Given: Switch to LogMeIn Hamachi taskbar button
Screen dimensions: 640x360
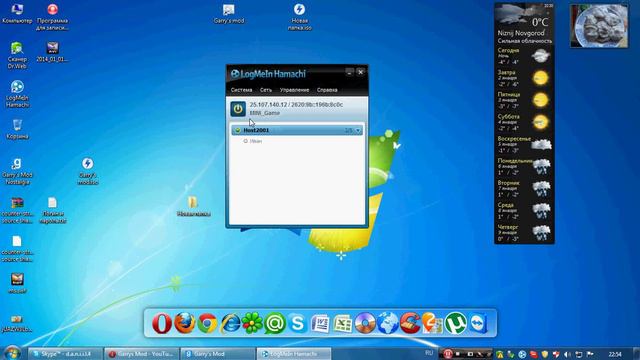Looking at the screenshot, I should (294, 354).
